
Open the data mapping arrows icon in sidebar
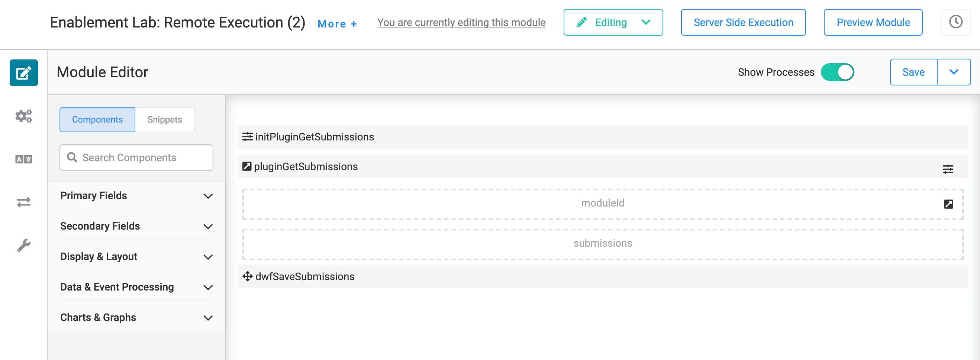coord(23,202)
